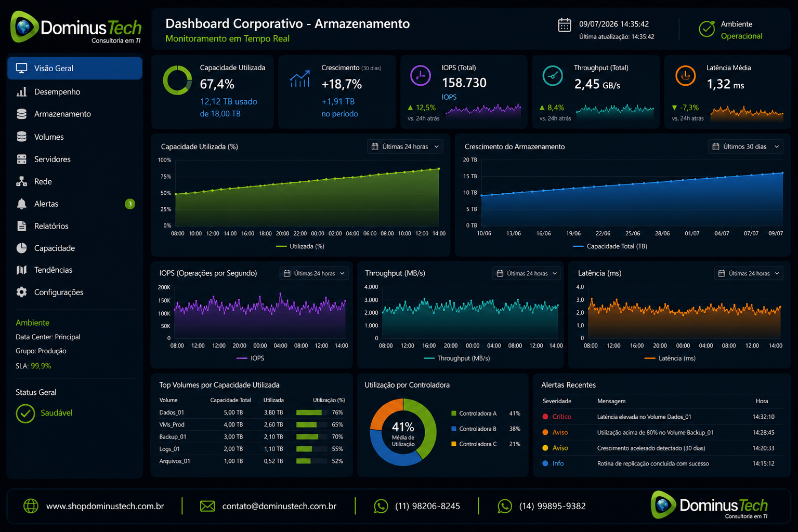This screenshot has width=798, height=532.
Task: Click the globe icon in the footer
Action: pyautogui.click(x=31, y=506)
